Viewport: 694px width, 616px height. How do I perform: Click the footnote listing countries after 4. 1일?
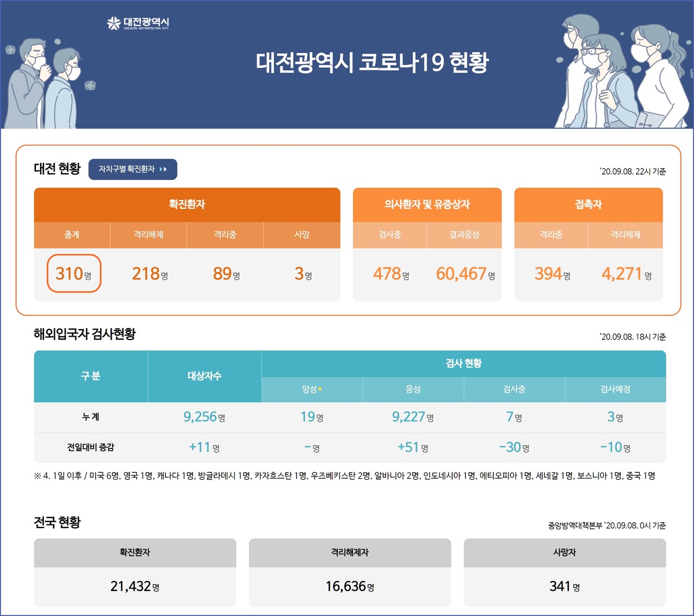pos(344,476)
